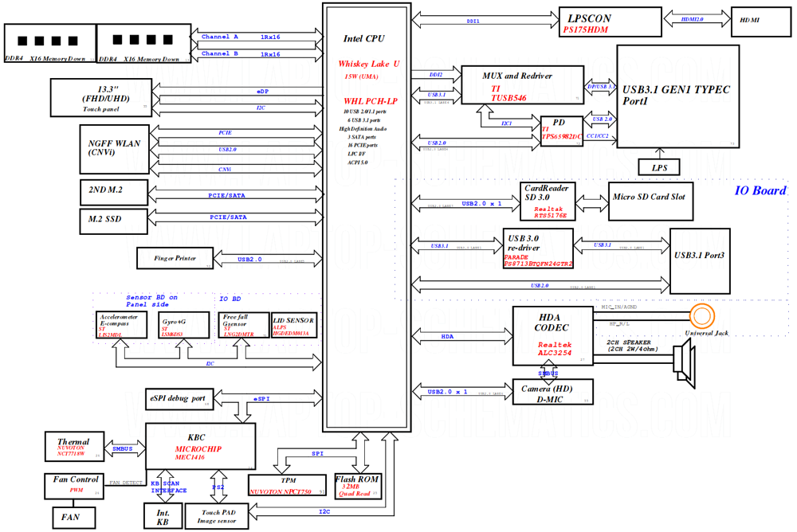Click the LID SENSOR block
Image resolution: width=797 pixels, height=532 pixels.
tap(294, 325)
